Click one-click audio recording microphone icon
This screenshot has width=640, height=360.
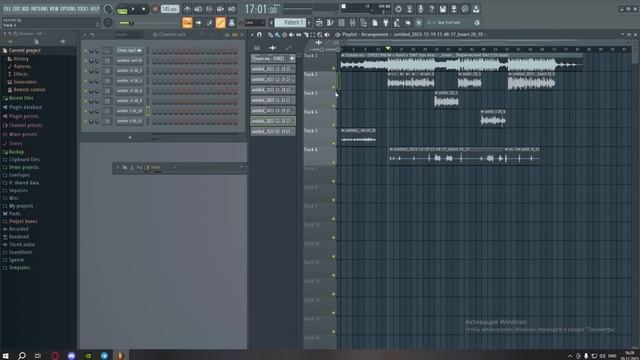(420, 9)
